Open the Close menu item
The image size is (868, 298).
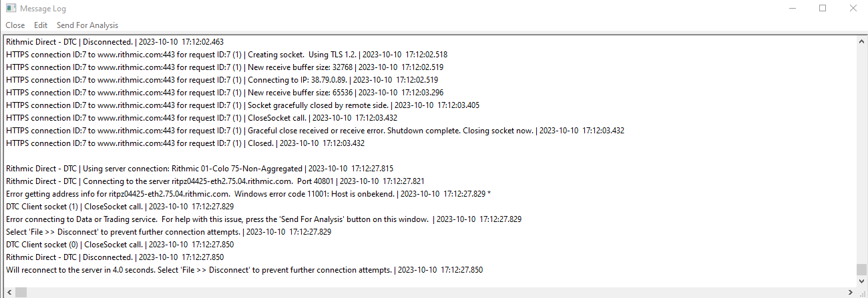coord(15,25)
